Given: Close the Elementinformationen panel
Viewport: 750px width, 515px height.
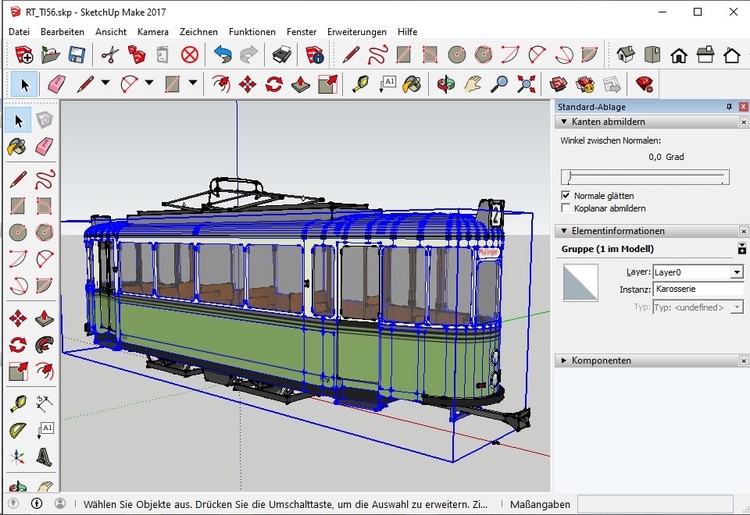Looking at the screenshot, I should tap(743, 231).
